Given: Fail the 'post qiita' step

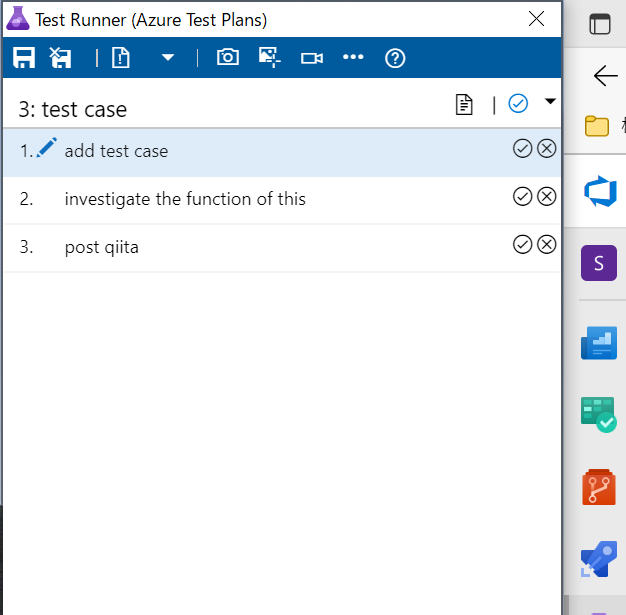Looking at the screenshot, I should (x=546, y=245).
